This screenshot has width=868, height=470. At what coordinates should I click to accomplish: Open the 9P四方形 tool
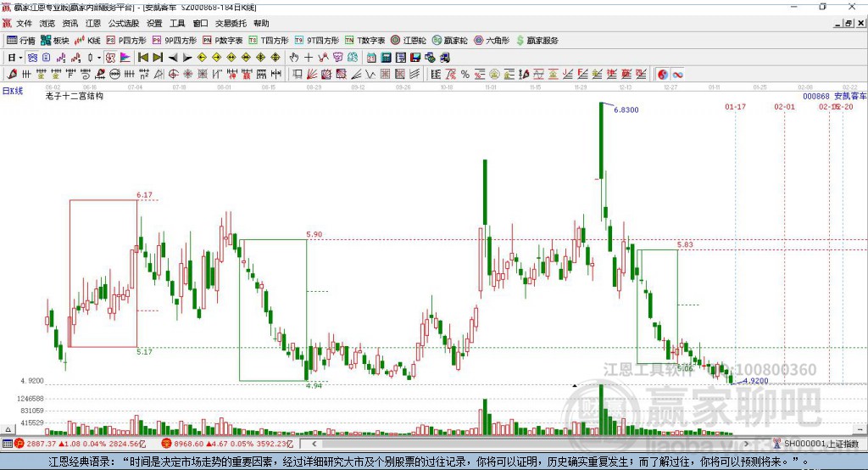pyautogui.click(x=175, y=41)
